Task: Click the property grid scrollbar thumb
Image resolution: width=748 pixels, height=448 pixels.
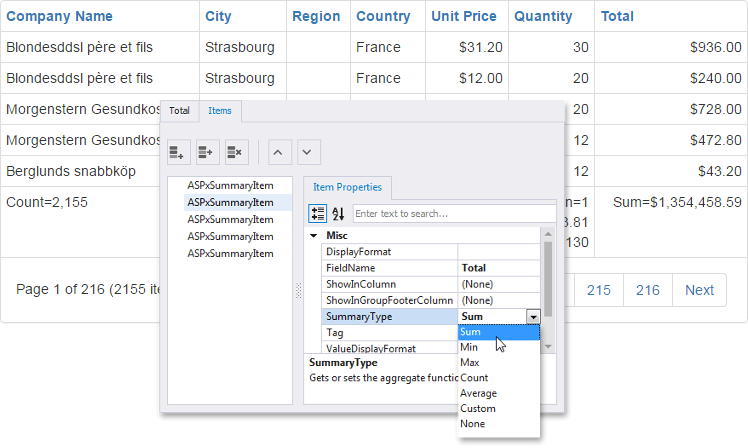Action: pyautogui.click(x=548, y=279)
